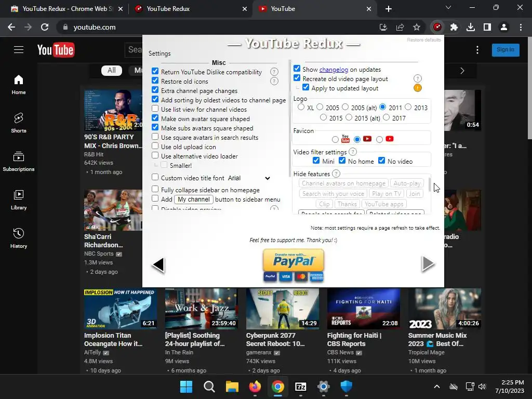Toggle Chrome side panel icon
This screenshot has height=399, width=532.
click(x=487, y=27)
